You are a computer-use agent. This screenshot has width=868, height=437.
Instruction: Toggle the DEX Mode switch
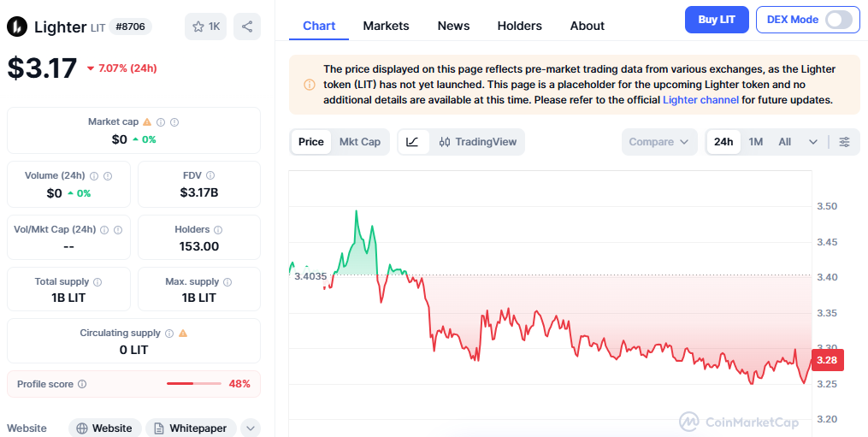839,20
